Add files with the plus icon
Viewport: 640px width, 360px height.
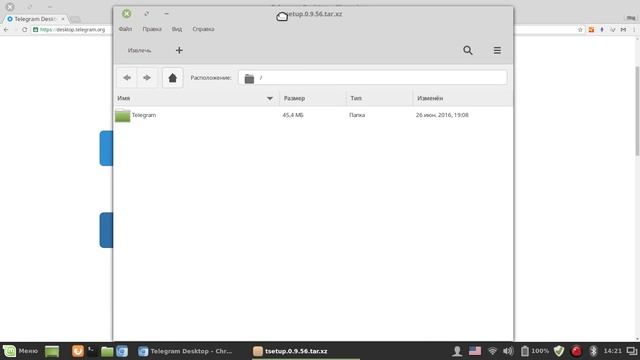[179, 50]
